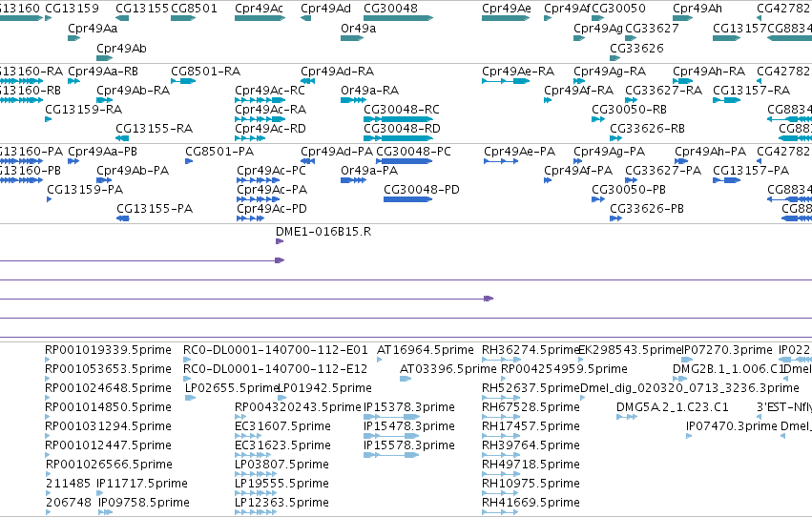Click transcript CG30050-RB
This screenshot has height=517, width=812.
(598, 119)
